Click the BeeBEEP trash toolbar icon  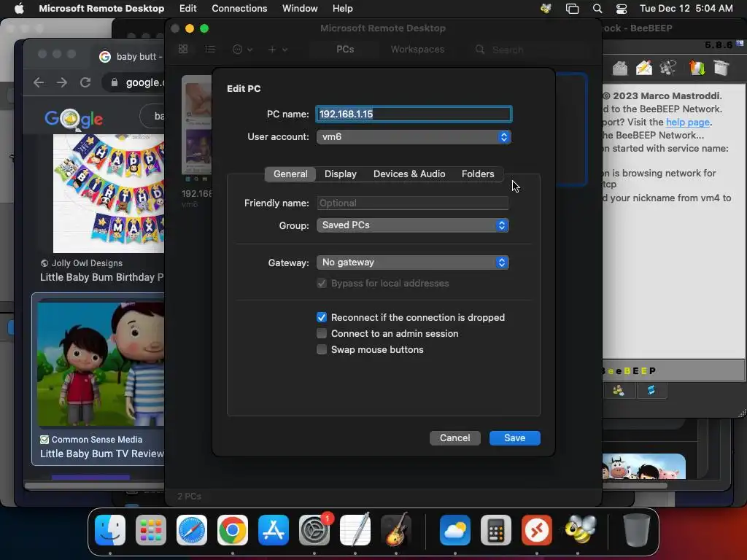[721, 68]
